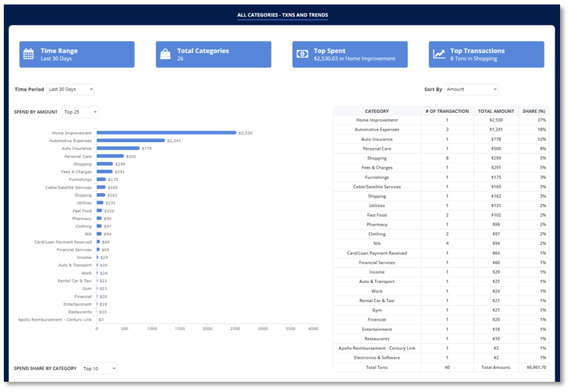Click the "$1,241" amount in the table
The height and width of the screenshot is (392, 569).
pyautogui.click(x=496, y=129)
